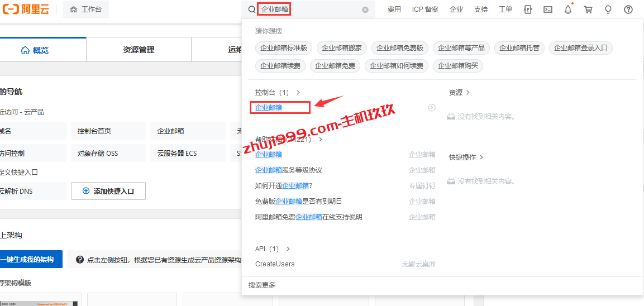Expand the 快捷操作 section
644x306 pixels.
coord(466,157)
